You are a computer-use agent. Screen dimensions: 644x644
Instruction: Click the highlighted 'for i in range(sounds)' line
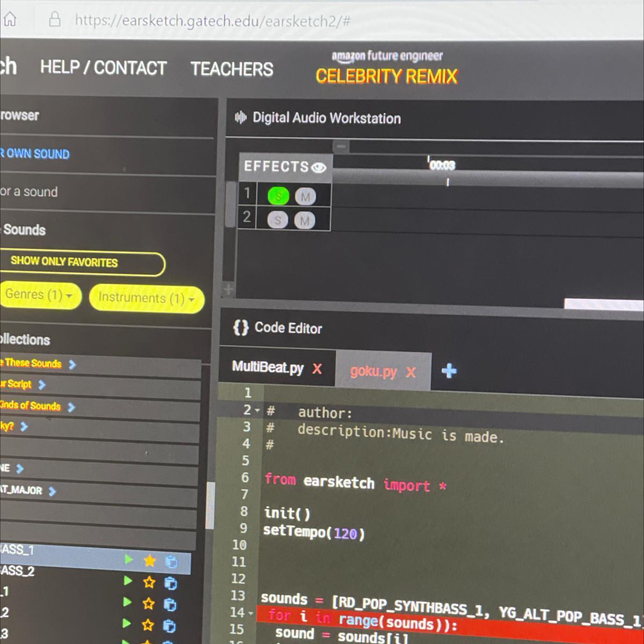[x=450, y=624]
